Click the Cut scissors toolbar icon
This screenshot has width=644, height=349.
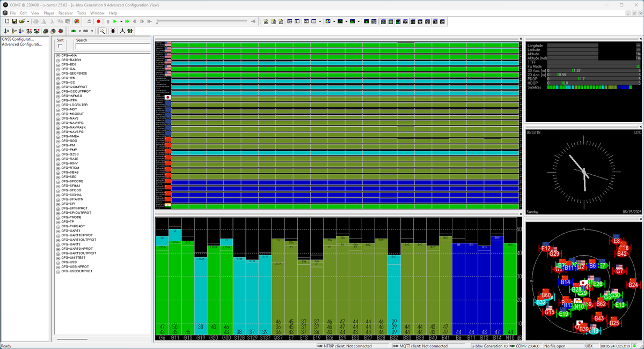pyautogui.click(x=52, y=21)
